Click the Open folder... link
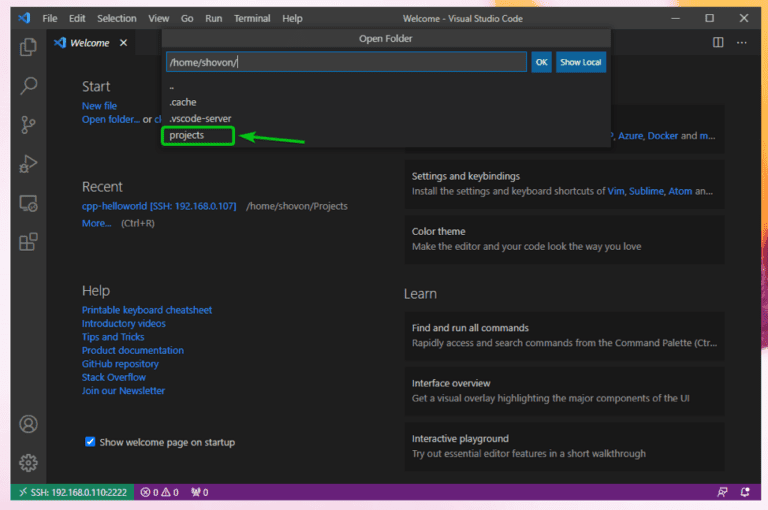768x510 pixels. pyautogui.click(x=111, y=120)
